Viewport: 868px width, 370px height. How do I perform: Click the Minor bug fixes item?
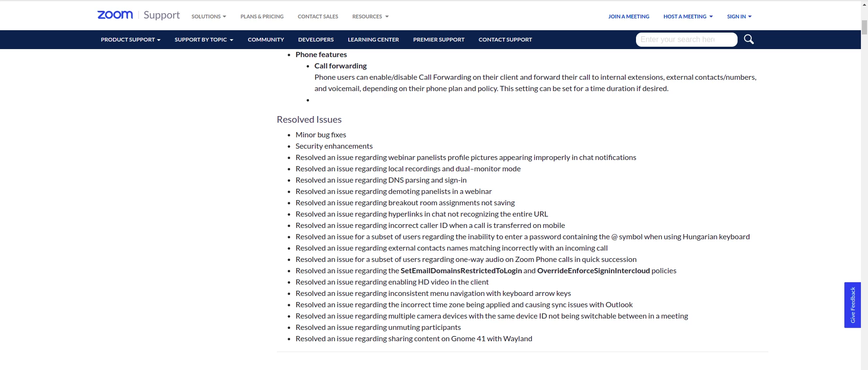(321, 135)
